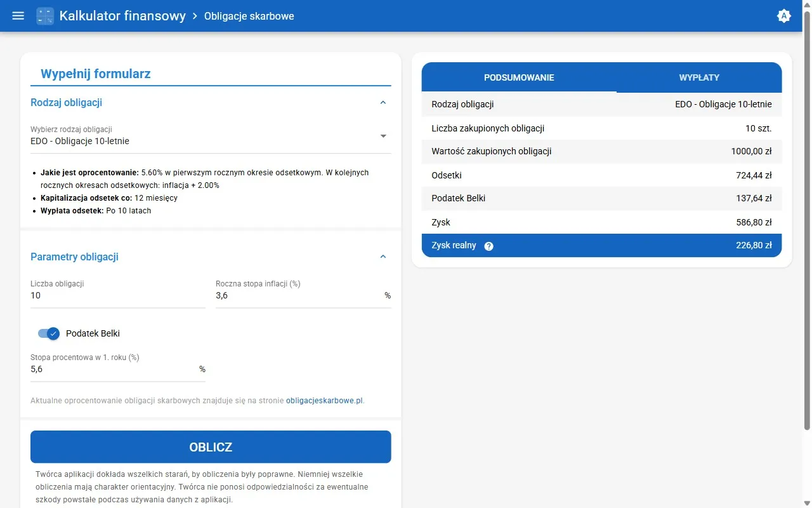Open the obligacjeskarbowe.pl link
The width and height of the screenshot is (812, 508).
coord(324,400)
